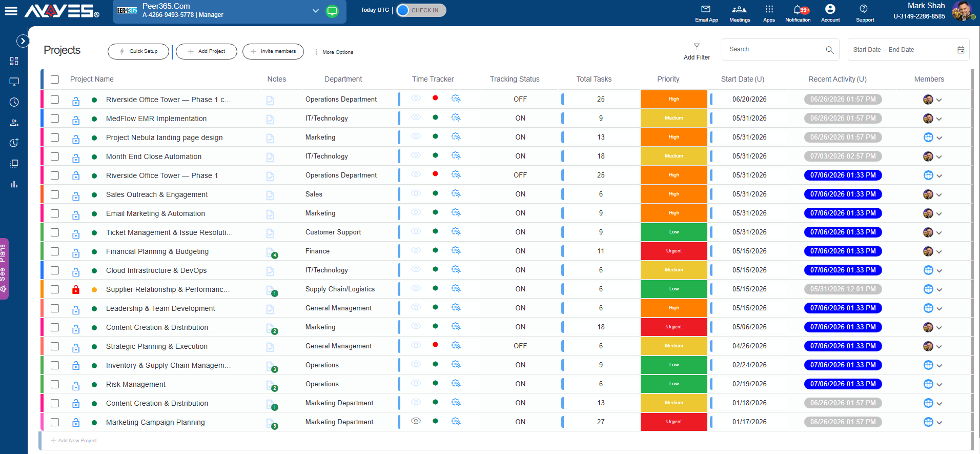Open the See Plans side tab

tap(4, 268)
